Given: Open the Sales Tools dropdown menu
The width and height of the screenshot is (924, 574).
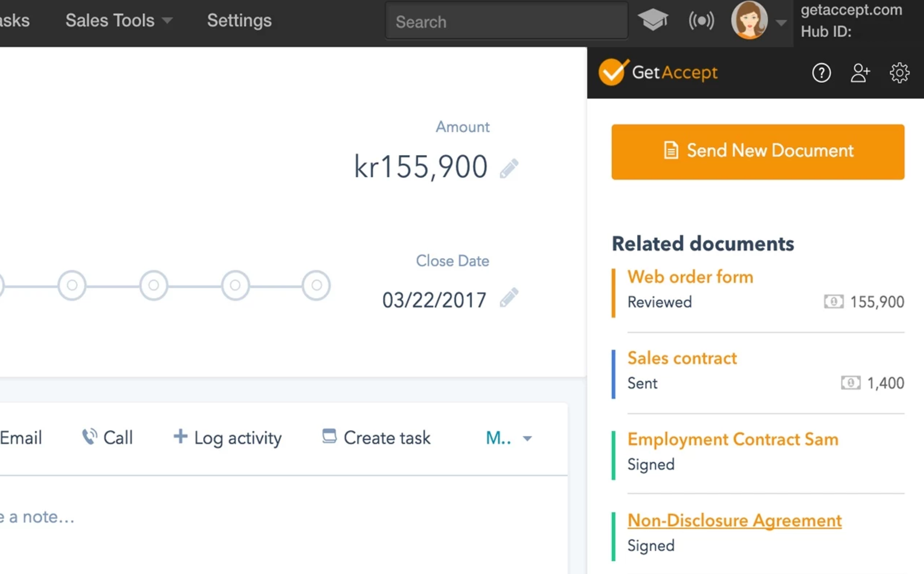Looking at the screenshot, I should (x=118, y=20).
